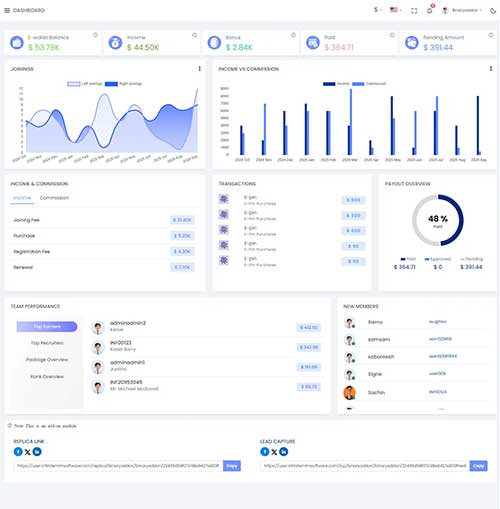
Task: Click adminadmin2 avatar in Team Performance
Action: 98,328
